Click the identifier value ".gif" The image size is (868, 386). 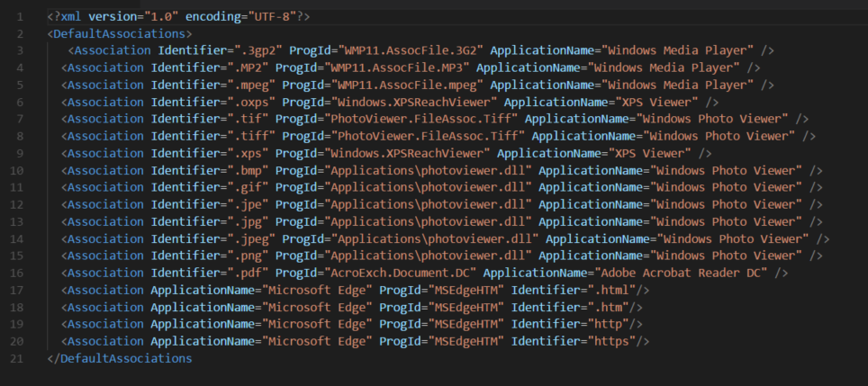248,187
